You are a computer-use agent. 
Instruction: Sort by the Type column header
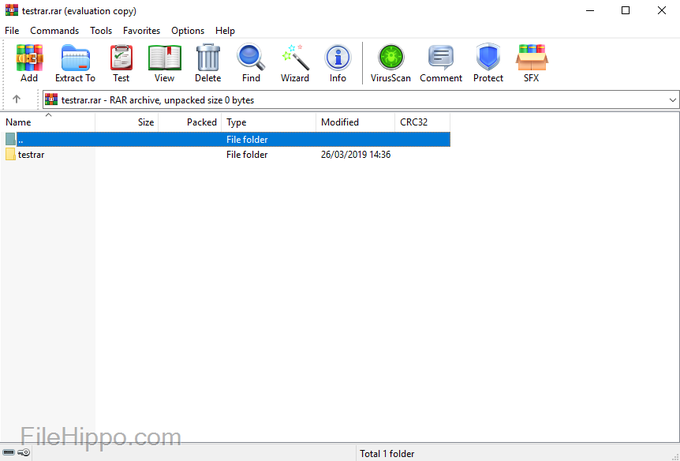pos(269,122)
